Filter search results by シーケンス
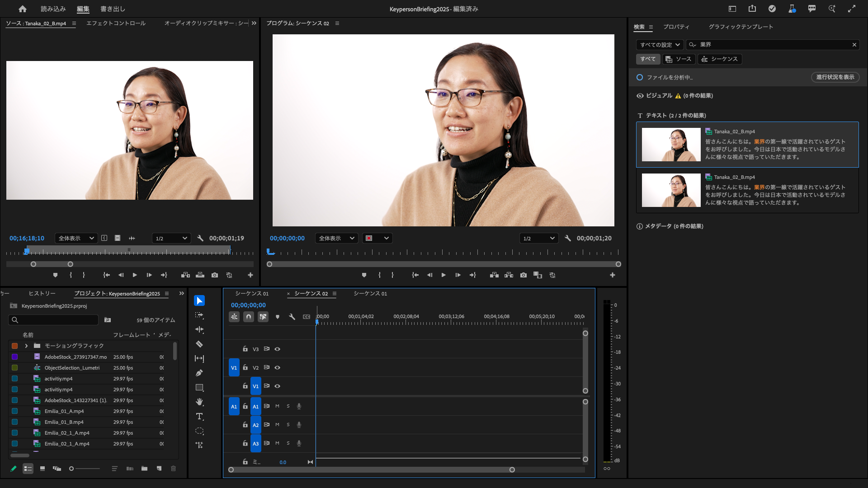The width and height of the screenshot is (868, 488). [720, 59]
